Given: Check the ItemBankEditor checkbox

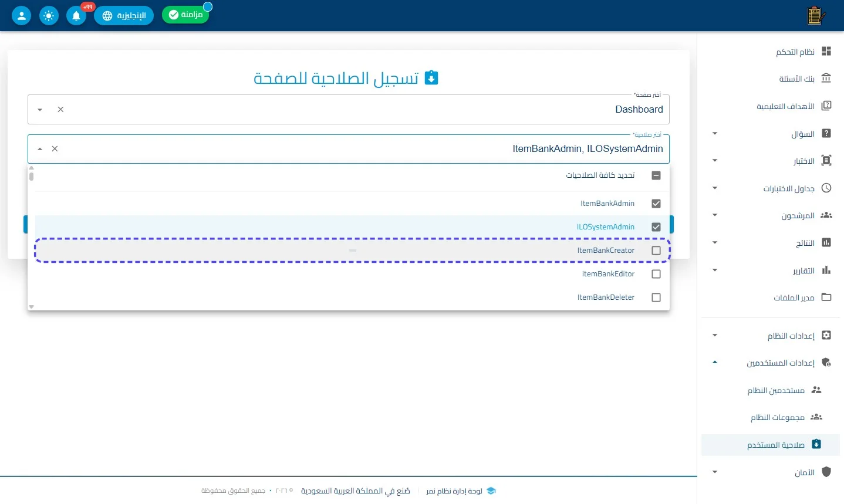Looking at the screenshot, I should pos(656,274).
